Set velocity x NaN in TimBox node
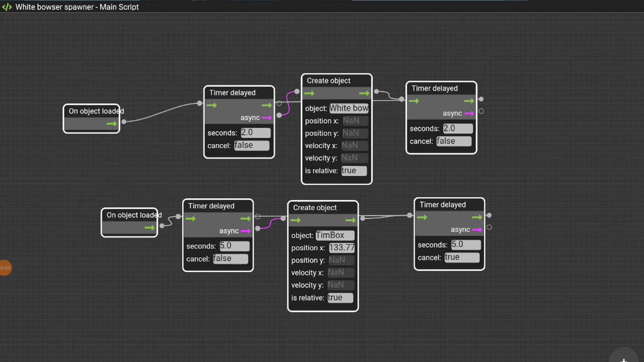Image resolution: width=644 pixels, height=362 pixels. click(x=341, y=273)
